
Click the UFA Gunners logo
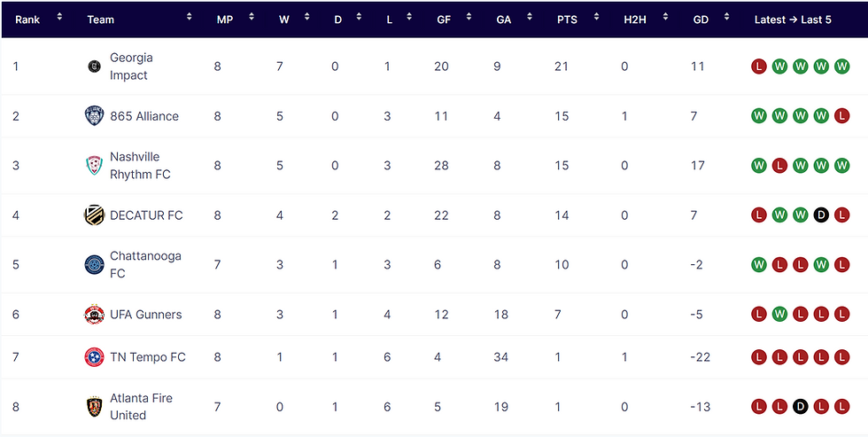[x=94, y=314]
